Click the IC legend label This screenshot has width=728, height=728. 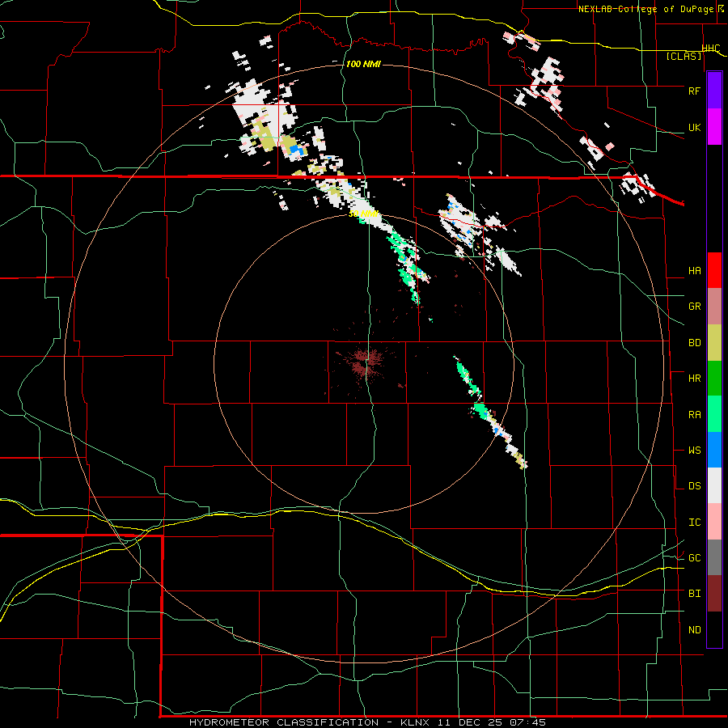click(x=694, y=523)
